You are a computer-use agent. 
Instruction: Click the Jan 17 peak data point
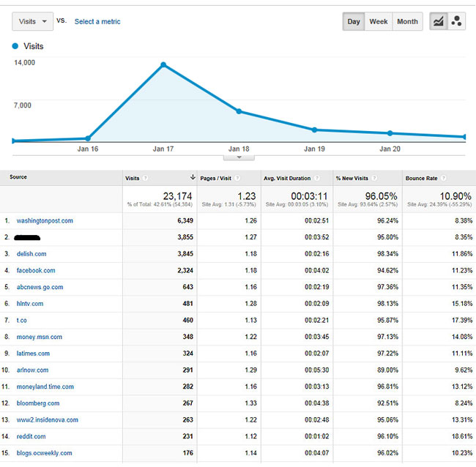tap(163, 64)
